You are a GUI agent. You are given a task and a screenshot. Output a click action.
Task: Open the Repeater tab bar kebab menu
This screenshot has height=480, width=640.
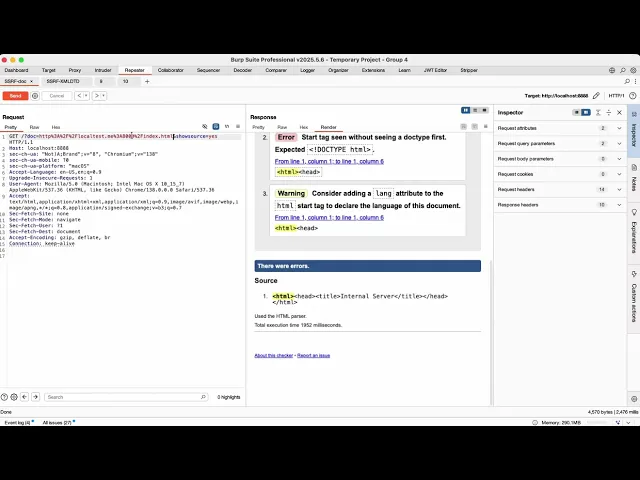(x=635, y=81)
